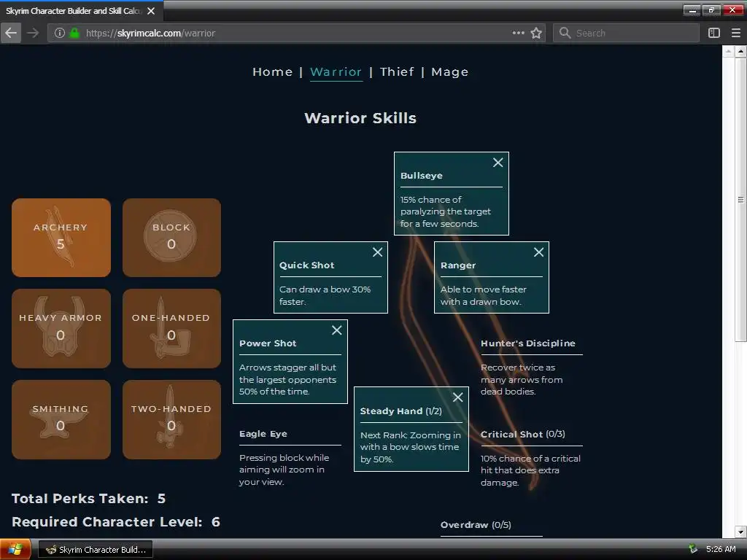The height and width of the screenshot is (560, 747).
Task: Add the Eagle Eye perk
Action: (290, 459)
